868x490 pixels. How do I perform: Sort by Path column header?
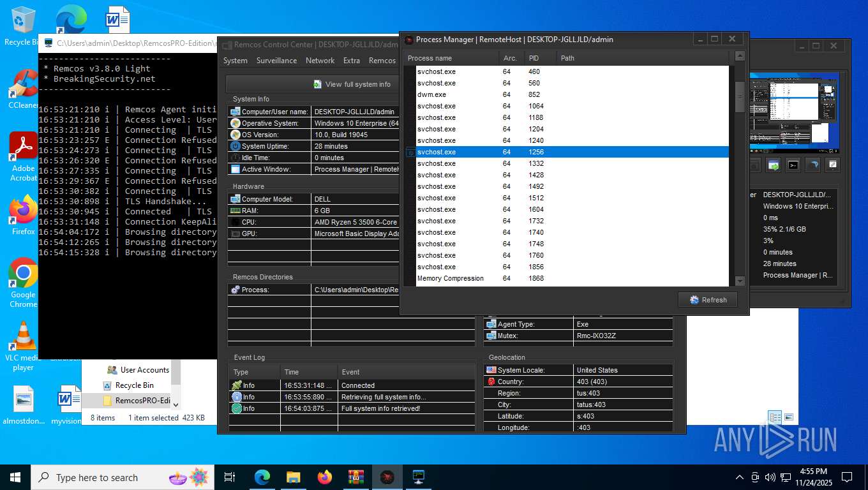point(642,58)
